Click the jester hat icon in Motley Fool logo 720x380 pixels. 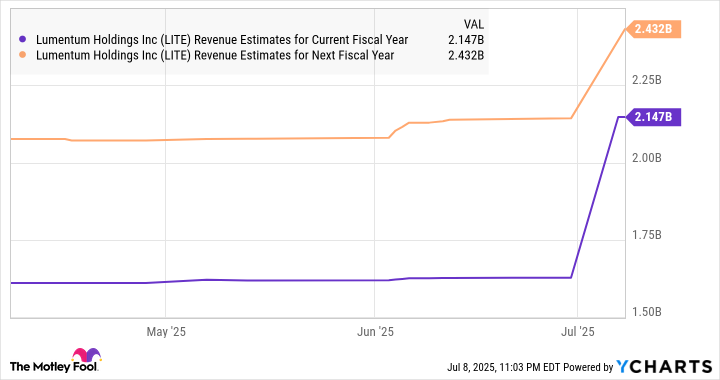pos(86,355)
